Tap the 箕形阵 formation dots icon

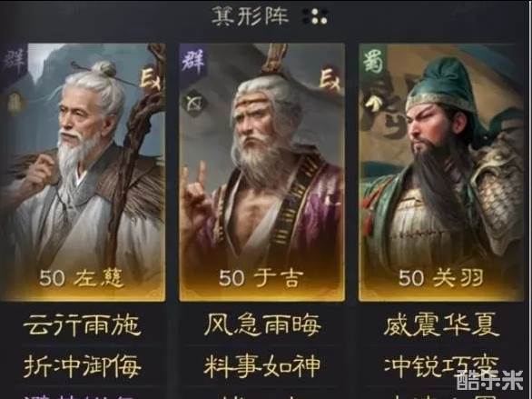[315, 16]
